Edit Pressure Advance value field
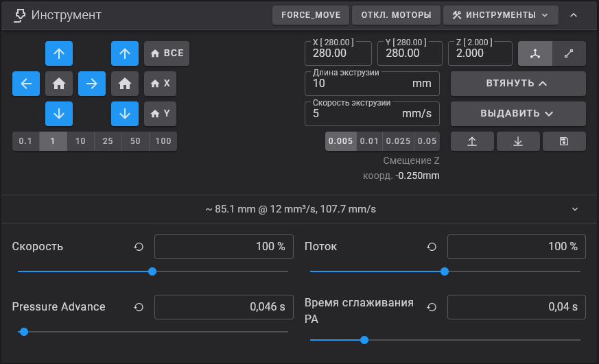Viewport: 599px width, 364px height. (224, 307)
